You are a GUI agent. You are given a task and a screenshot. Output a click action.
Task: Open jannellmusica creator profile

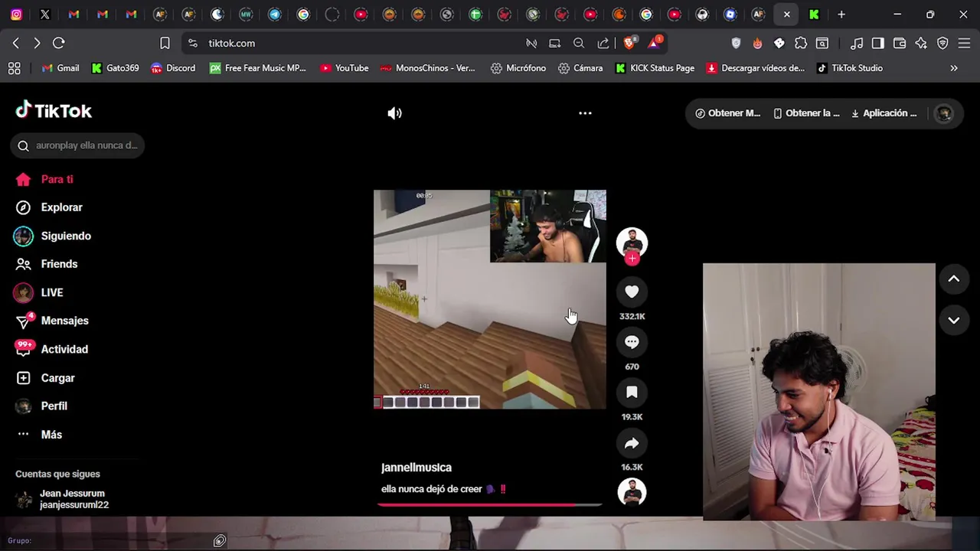(416, 468)
